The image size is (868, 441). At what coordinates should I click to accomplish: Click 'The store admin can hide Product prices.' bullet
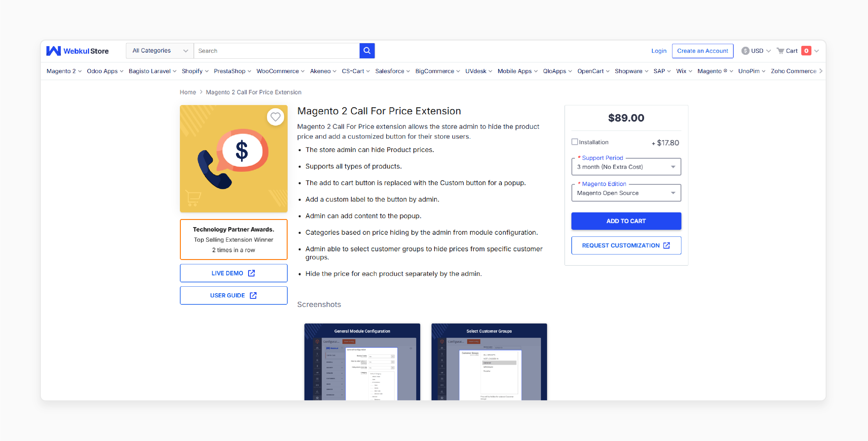coord(369,150)
